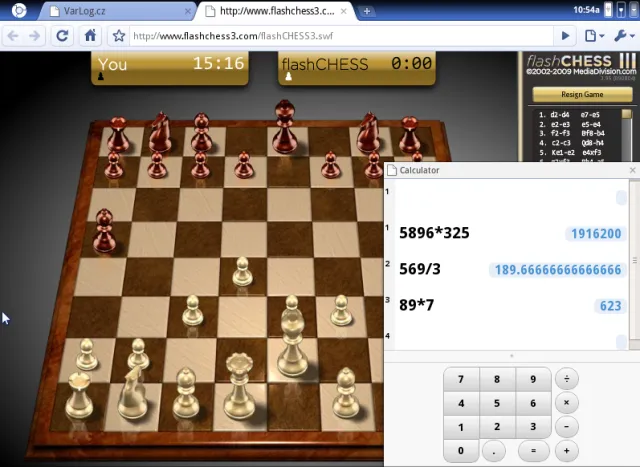The width and height of the screenshot is (640, 467).
Task: Tap calculator key 2
Action: point(497,427)
